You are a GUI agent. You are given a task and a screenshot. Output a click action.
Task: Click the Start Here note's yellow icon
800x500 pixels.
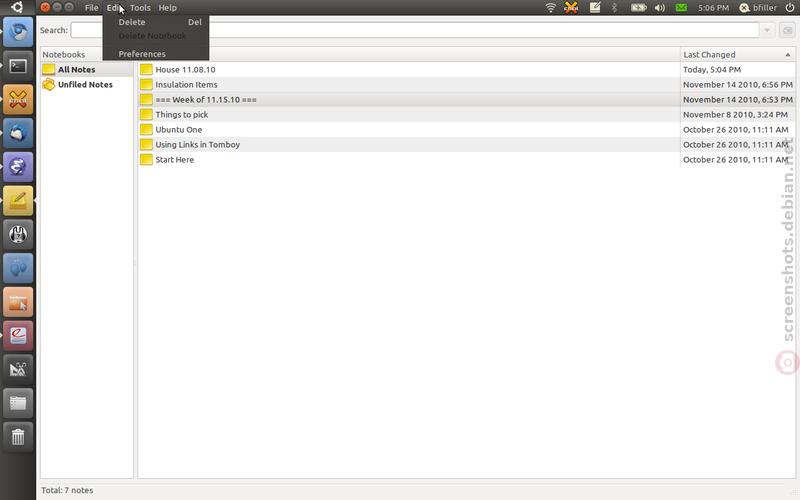[146, 160]
